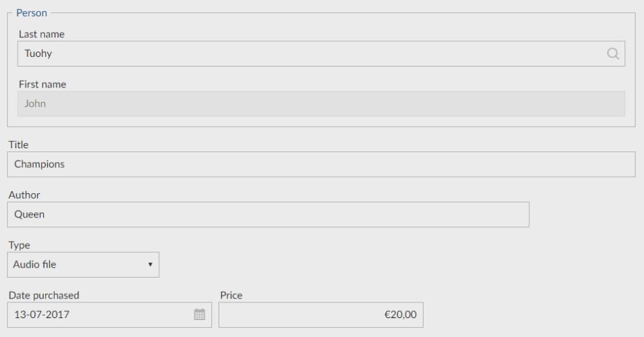The image size is (644, 337).
Task: Click the Person group legend
Action: pyautogui.click(x=31, y=13)
